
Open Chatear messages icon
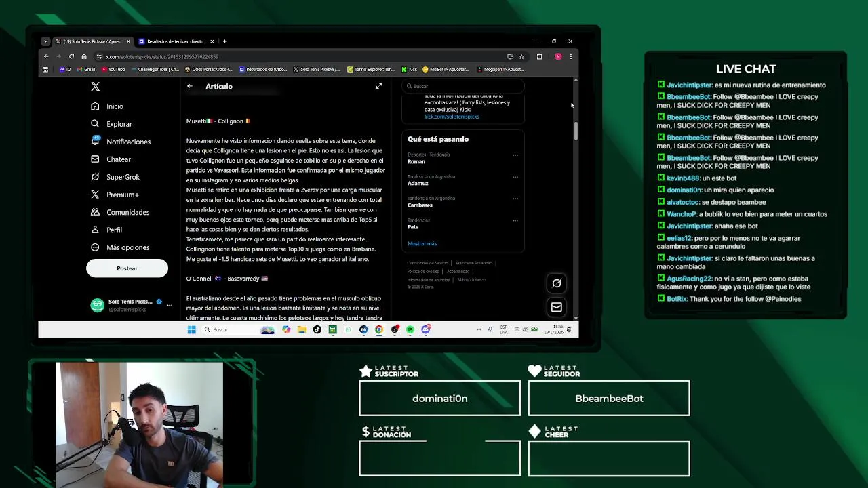pyautogui.click(x=95, y=159)
